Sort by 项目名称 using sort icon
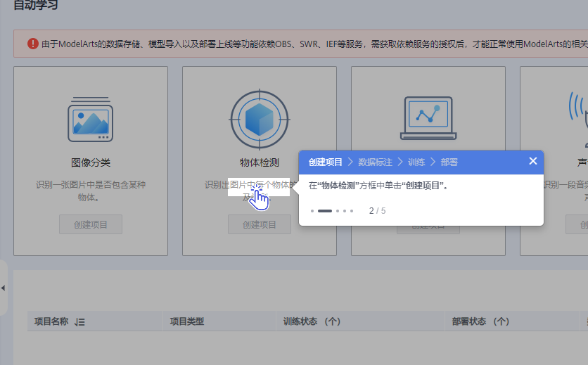This screenshot has width=588, height=365. [x=79, y=322]
